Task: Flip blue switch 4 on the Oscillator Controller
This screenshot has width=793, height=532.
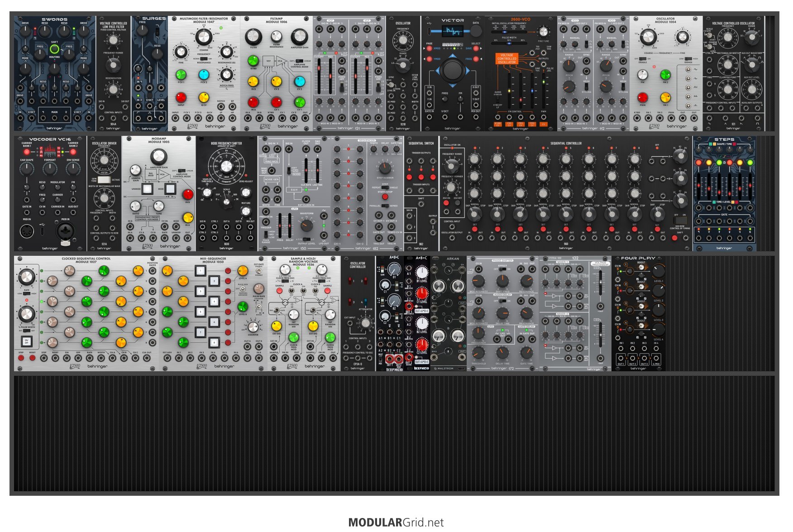Action: click(x=365, y=302)
